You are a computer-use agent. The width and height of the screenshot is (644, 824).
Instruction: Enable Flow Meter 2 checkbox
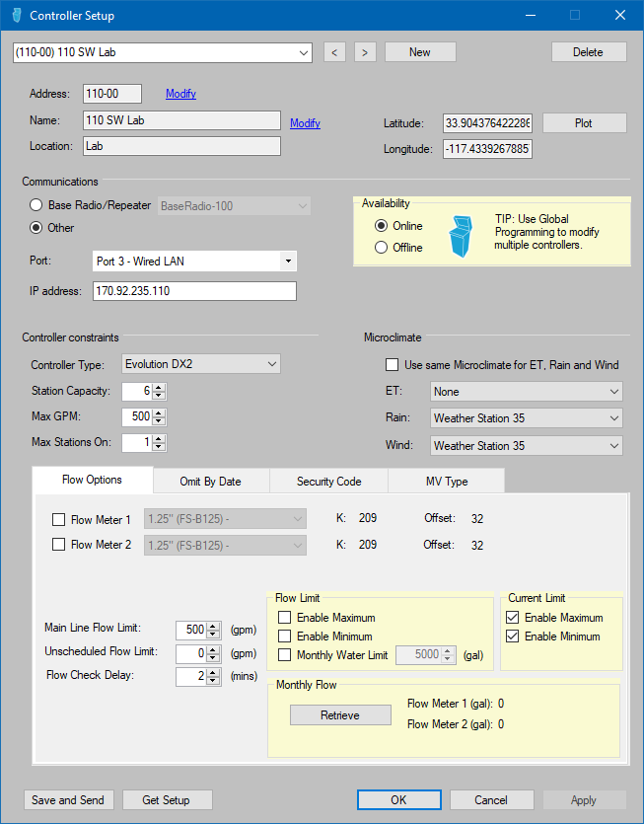[x=58, y=545]
